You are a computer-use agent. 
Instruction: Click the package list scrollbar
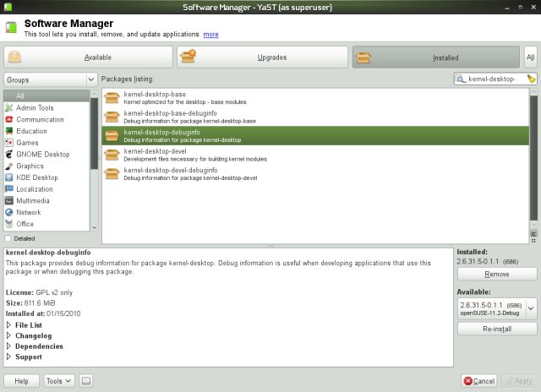pos(533,158)
